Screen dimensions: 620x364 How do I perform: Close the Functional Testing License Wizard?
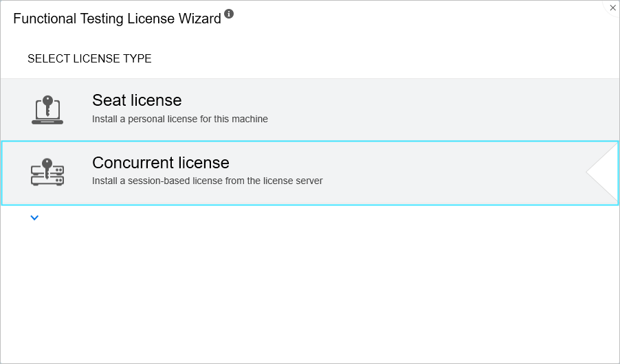point(613,8)
